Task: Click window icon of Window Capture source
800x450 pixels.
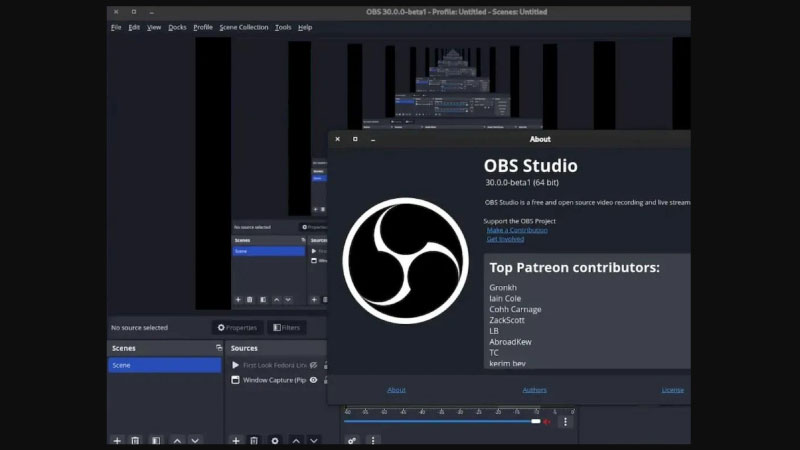Action: 235,380
